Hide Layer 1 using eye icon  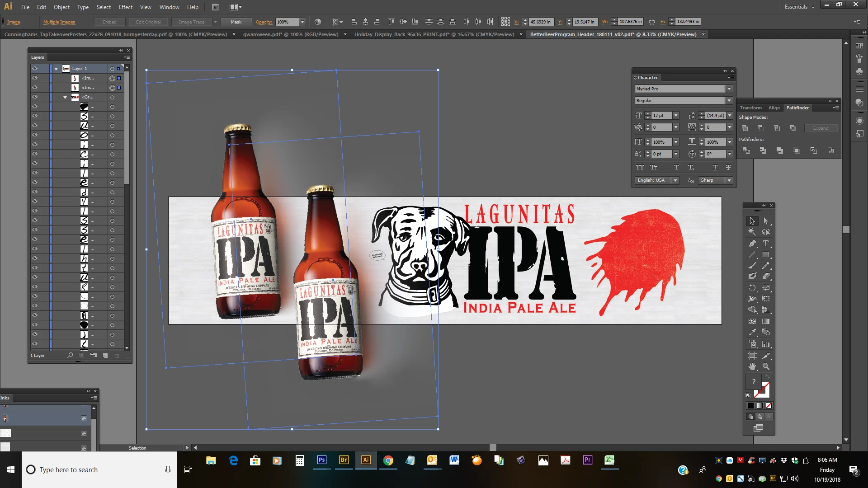pyautogui.click(x=35, y=69)
